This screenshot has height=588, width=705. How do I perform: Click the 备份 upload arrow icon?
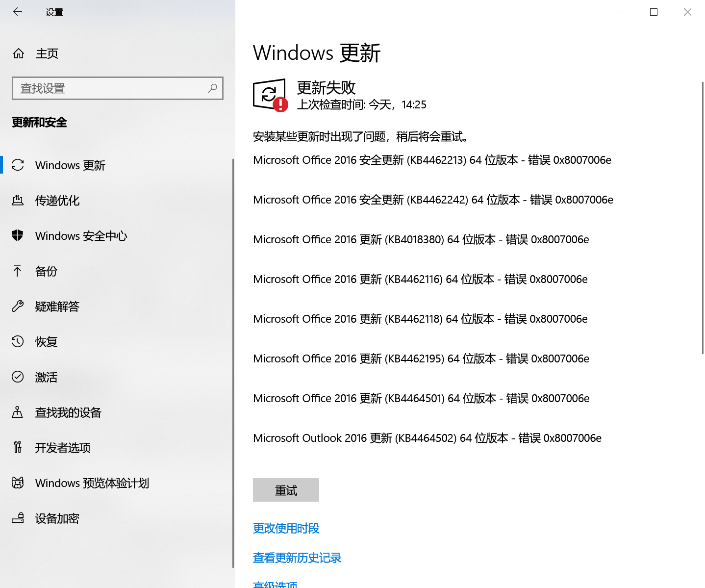(x=18, y=271)
